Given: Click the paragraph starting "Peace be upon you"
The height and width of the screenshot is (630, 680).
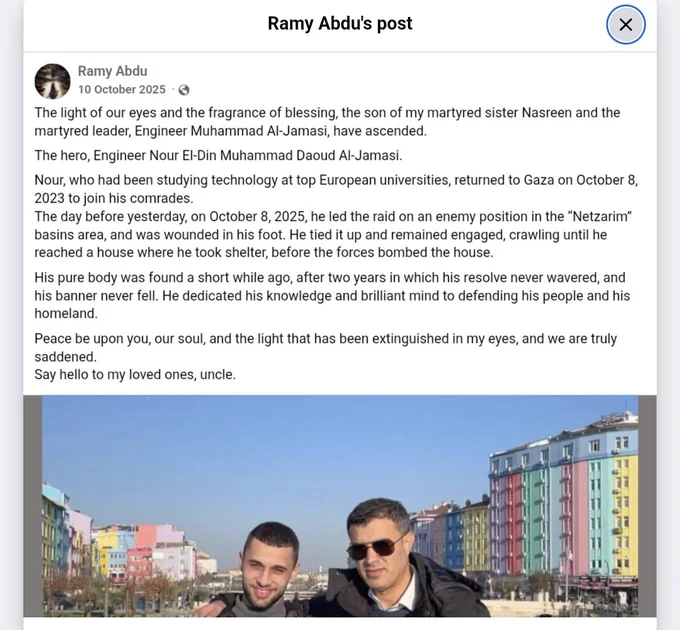Looking at the screenshot, I should click(x=326, y=347).
